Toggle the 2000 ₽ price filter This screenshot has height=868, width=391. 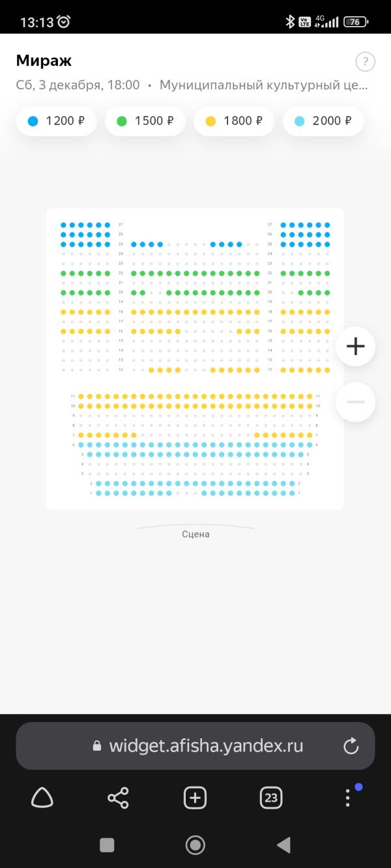(x=323, y=121)
